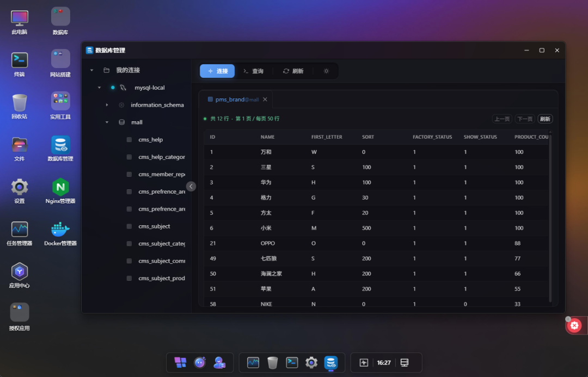Click the SORT value 500 for 小米
Viewport: 588px width, 377px height.
[366, 228]
